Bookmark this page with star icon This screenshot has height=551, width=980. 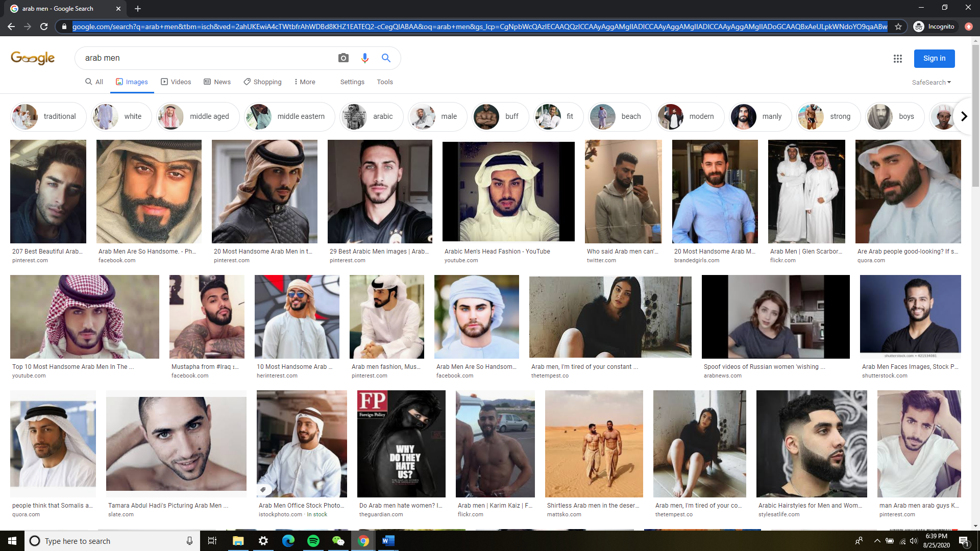[x=898, y=27]
